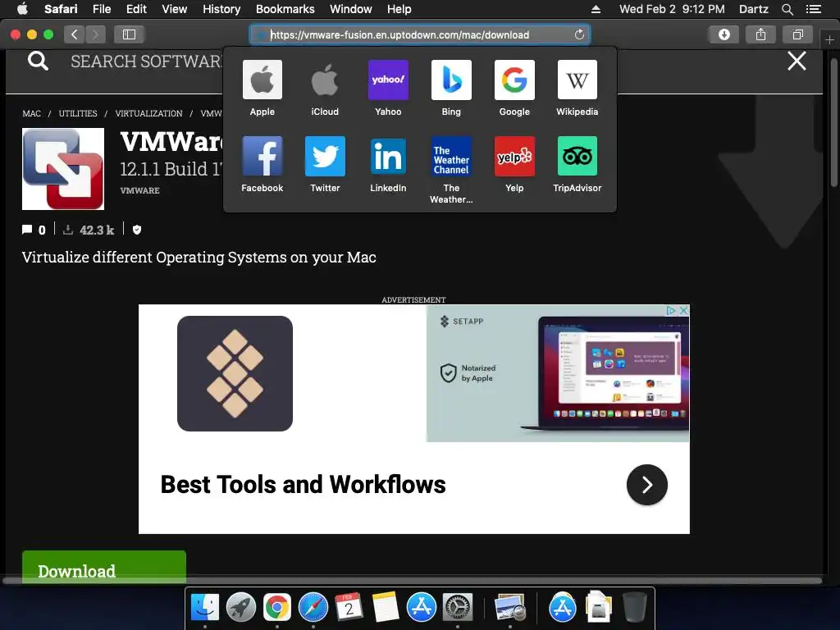Click the green Download button
The image size is (840, 630).
[104, 566]
